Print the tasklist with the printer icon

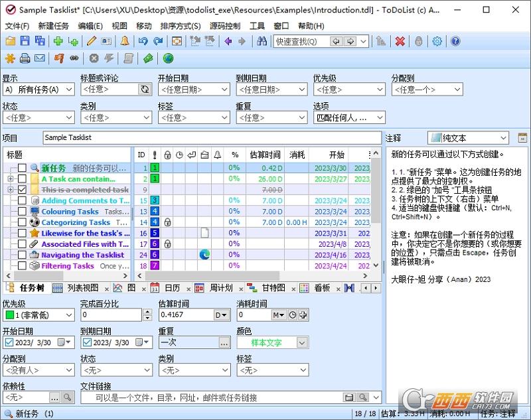(x=25, y=58)
